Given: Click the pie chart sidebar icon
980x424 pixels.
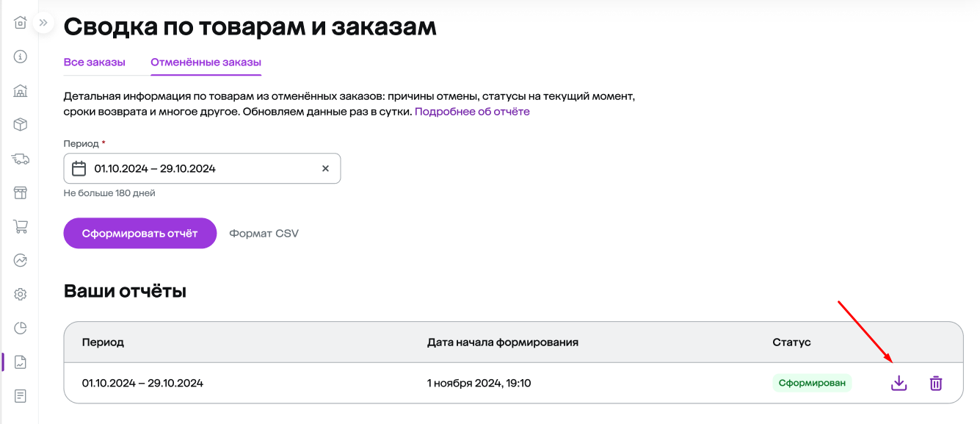Looking at the screenshot, I should click(x=21, y=328).
